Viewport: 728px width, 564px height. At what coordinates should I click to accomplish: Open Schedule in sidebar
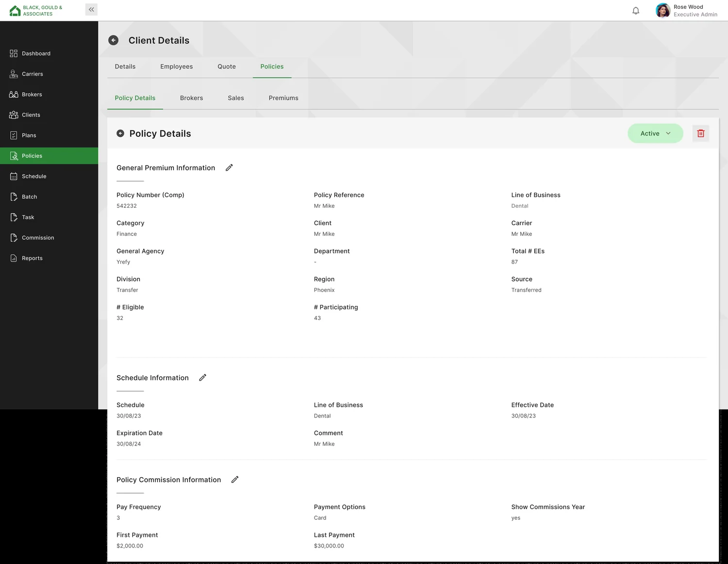[49, 176]
